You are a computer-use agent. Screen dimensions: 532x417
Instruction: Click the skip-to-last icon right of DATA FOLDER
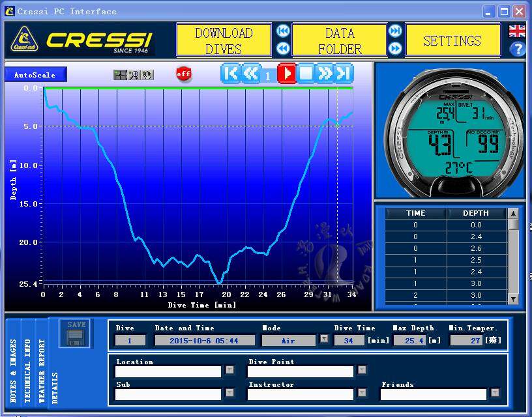[395, 31]
